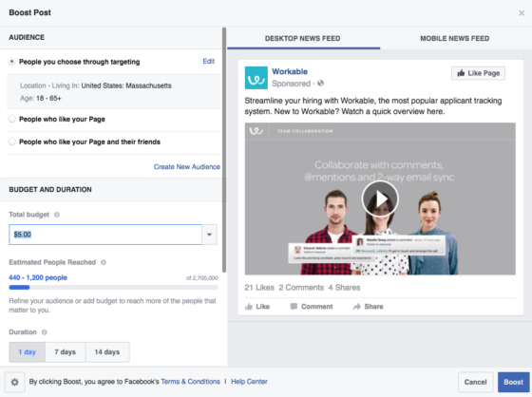The height and width of the screenshot is (397, 532).
Task: Click the Comment action on the post
Action: tap(312, 307)
